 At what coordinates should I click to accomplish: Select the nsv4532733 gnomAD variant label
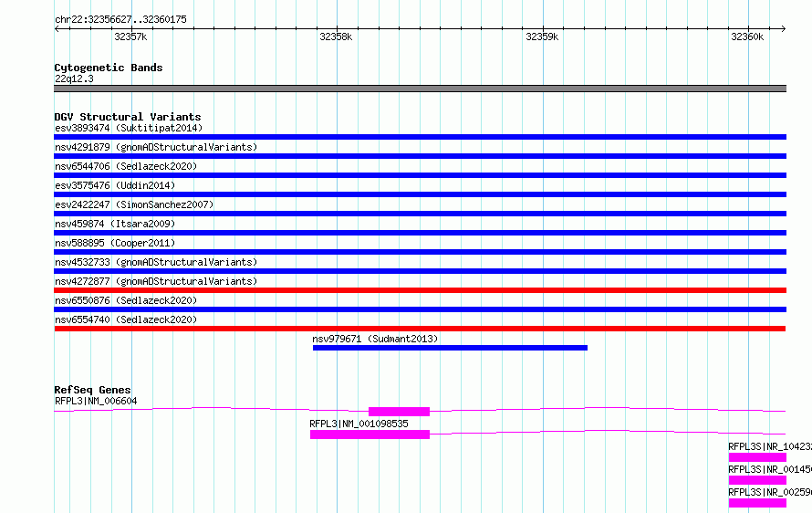[x=156, y=262]
